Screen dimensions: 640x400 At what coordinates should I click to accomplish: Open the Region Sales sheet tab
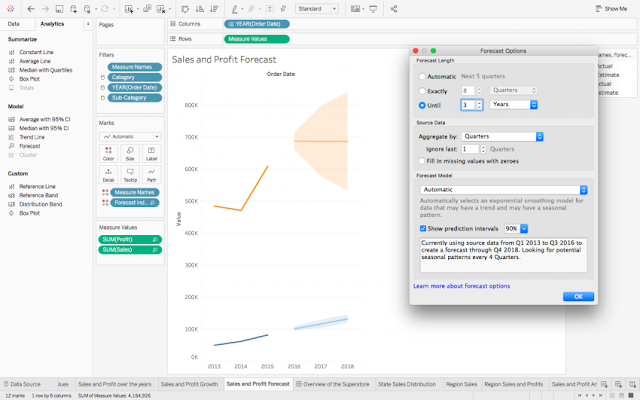pos(461,384)
